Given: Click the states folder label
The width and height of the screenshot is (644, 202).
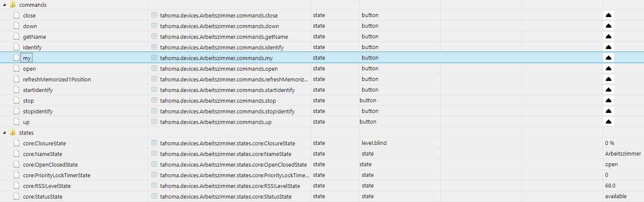Looking at the screenshot, I should (x=26, y=133).
